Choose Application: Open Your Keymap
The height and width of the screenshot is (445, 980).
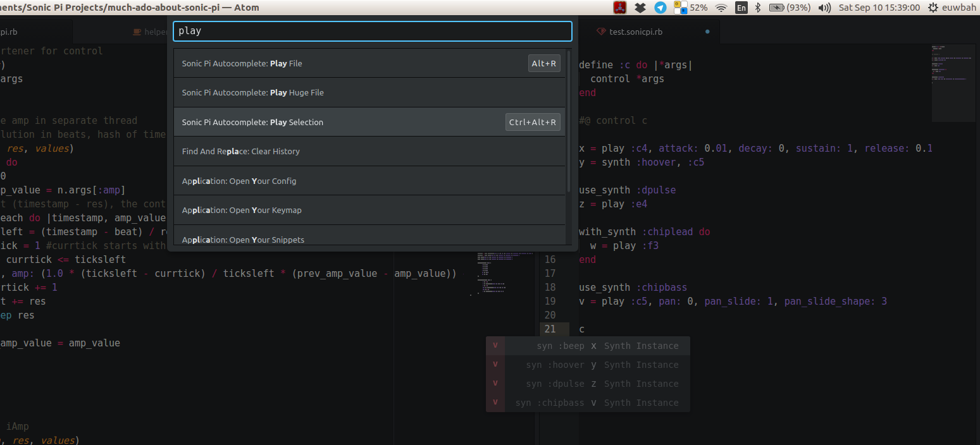[x=369, y=210]
